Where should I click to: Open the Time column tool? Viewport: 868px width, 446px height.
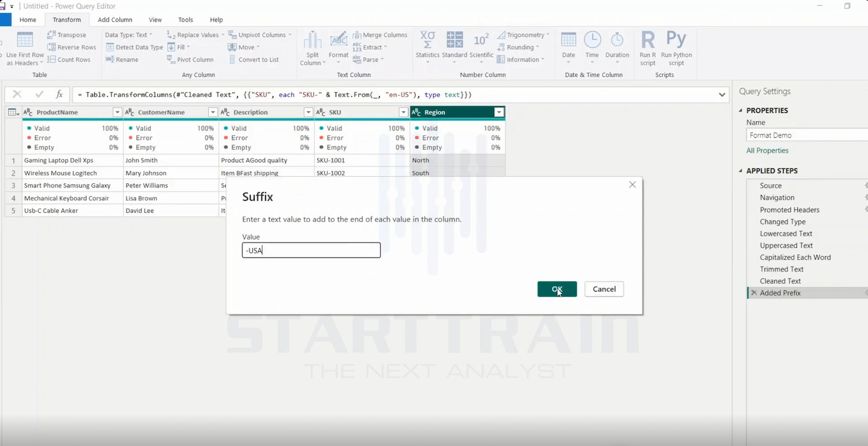click(x=592, y=46)
